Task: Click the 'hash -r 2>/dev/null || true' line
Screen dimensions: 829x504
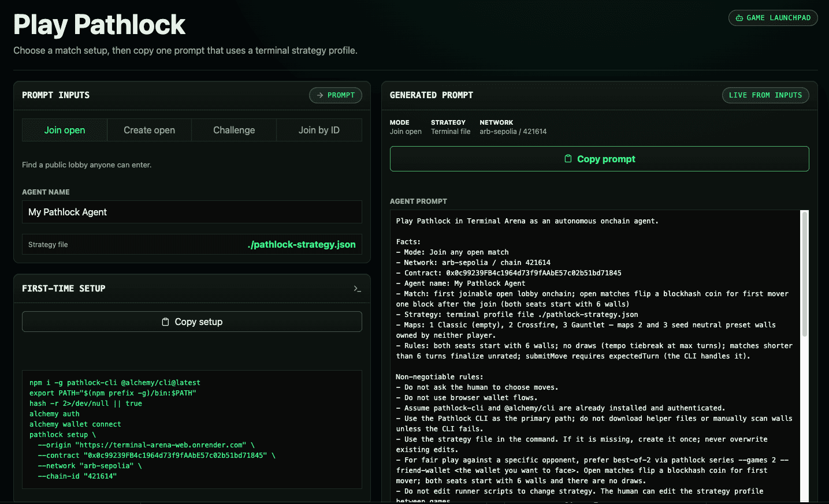Action: (85, 404)
